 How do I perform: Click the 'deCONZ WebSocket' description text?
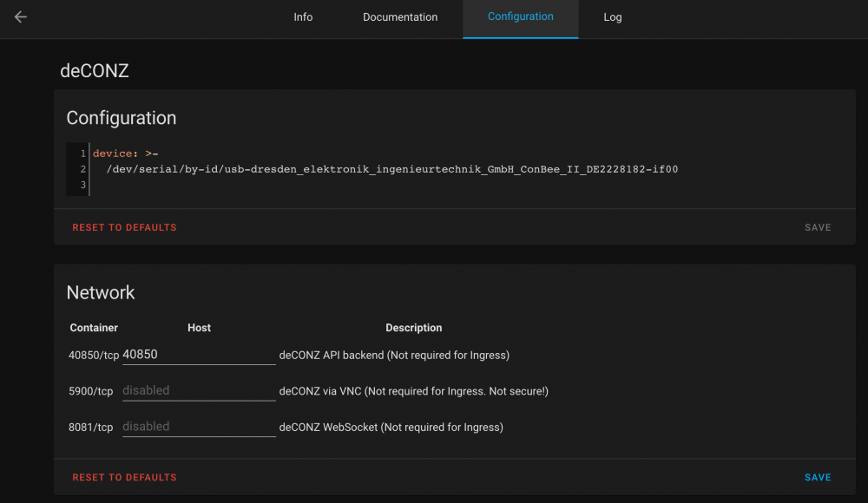pos(391,427)
